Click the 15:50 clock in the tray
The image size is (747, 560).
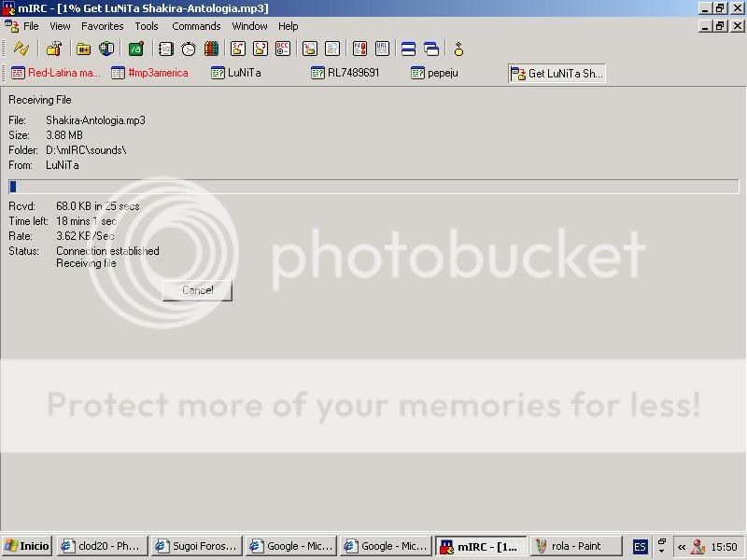click(x=725, y=547)
